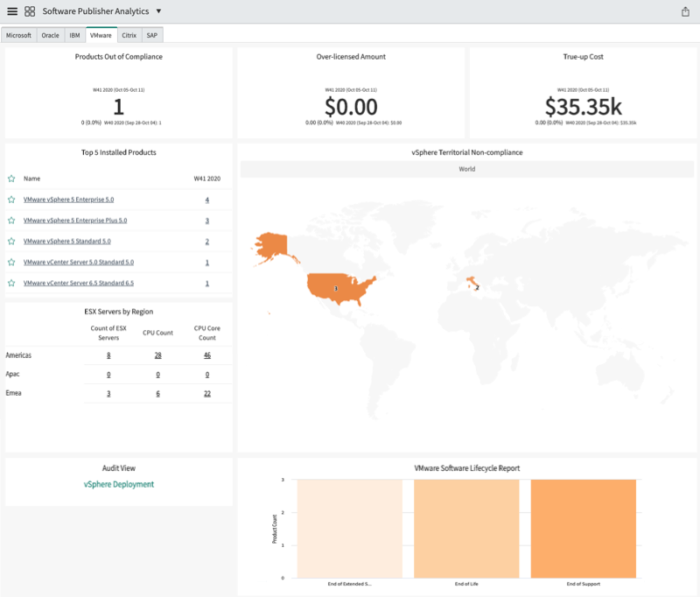Open the vSphere Deployment audit view link

pos(119,484)
